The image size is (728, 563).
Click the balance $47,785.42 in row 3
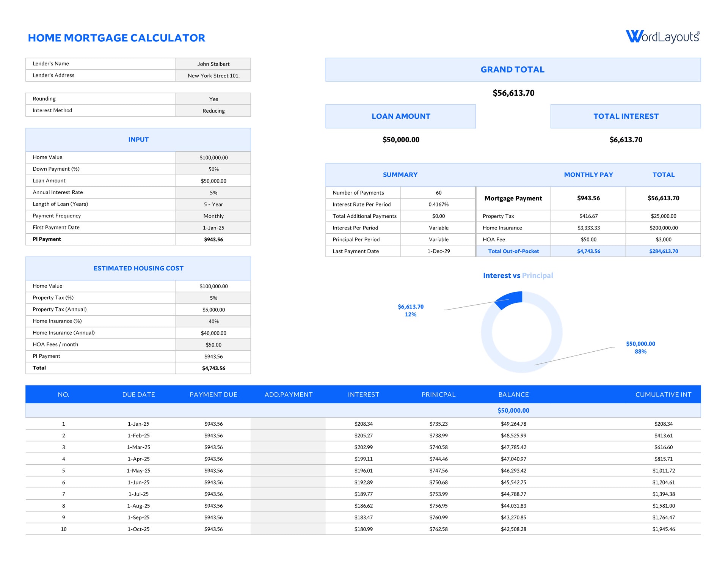[513, 447]
